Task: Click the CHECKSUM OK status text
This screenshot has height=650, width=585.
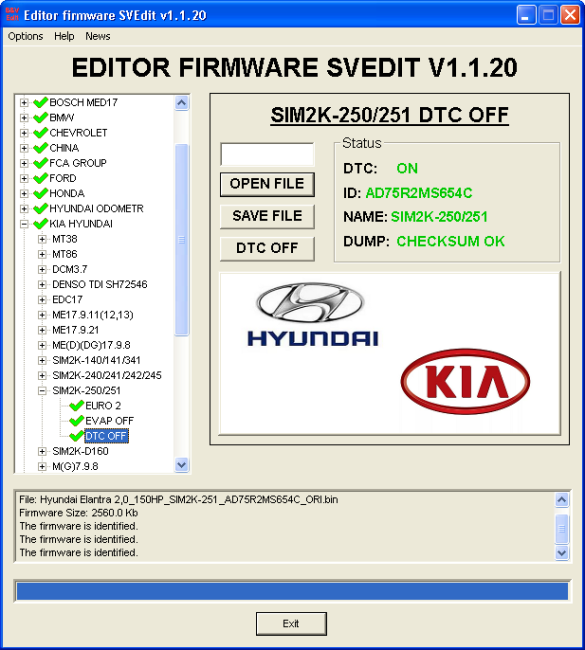Action: tap(450, 241)
